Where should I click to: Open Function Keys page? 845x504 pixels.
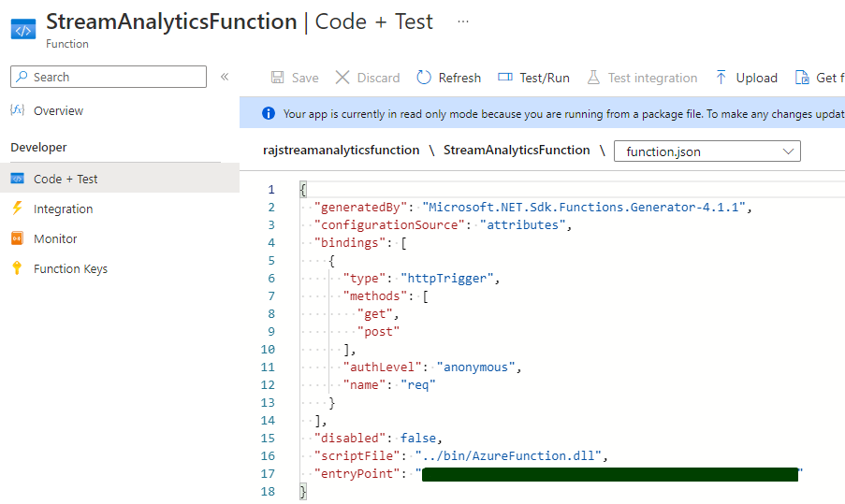tap(70, 268)
